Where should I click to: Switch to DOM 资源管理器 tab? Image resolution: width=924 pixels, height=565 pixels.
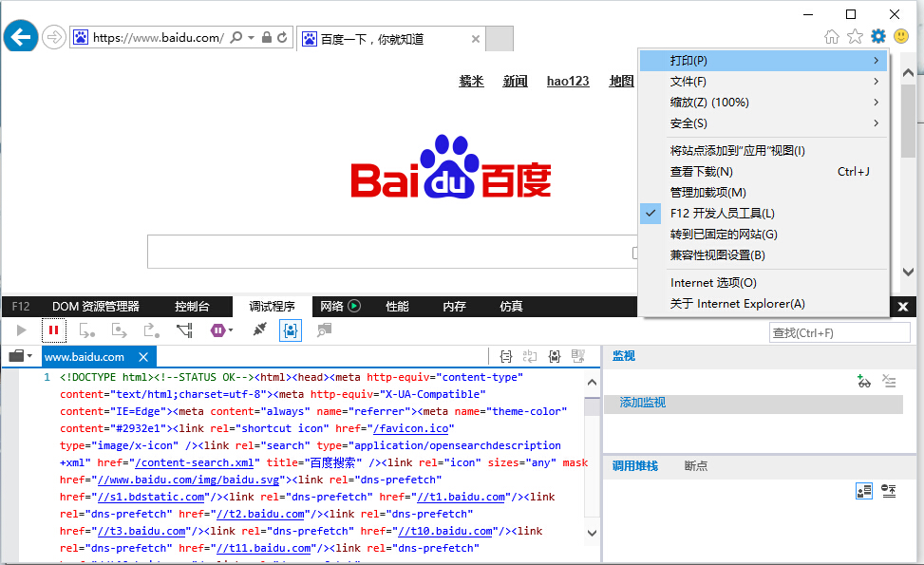(x=96, y=307)
